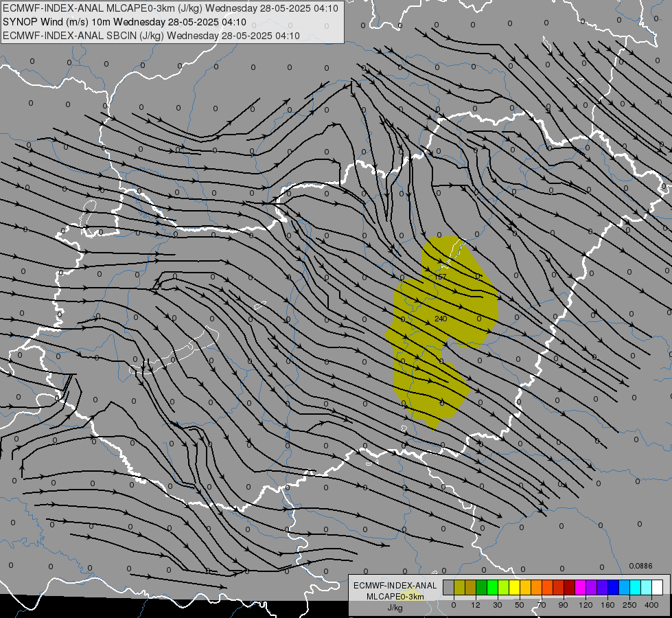Viewport: 672px width, 618px height.
Task: Pick the pure yellow legend swatch
Action: 515,587
